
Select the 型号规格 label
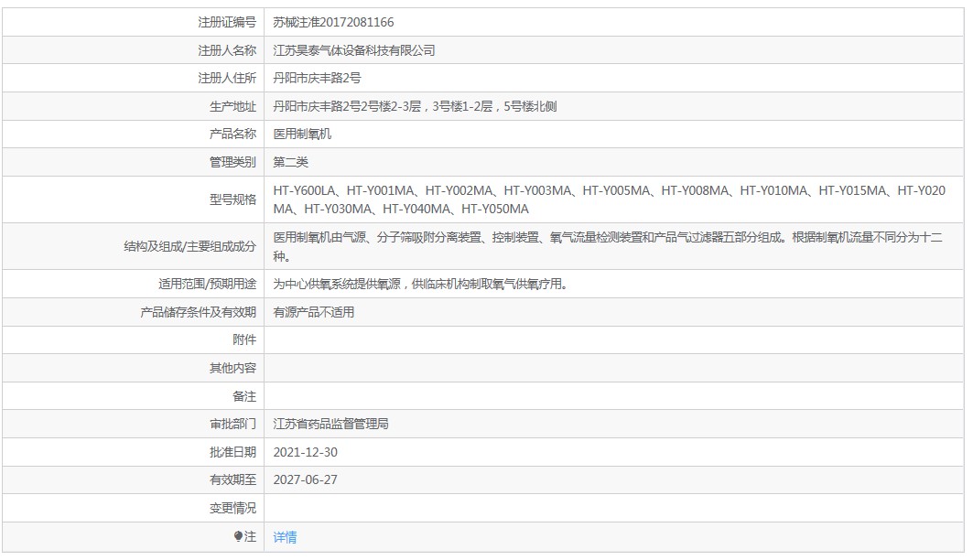[232, 199]
